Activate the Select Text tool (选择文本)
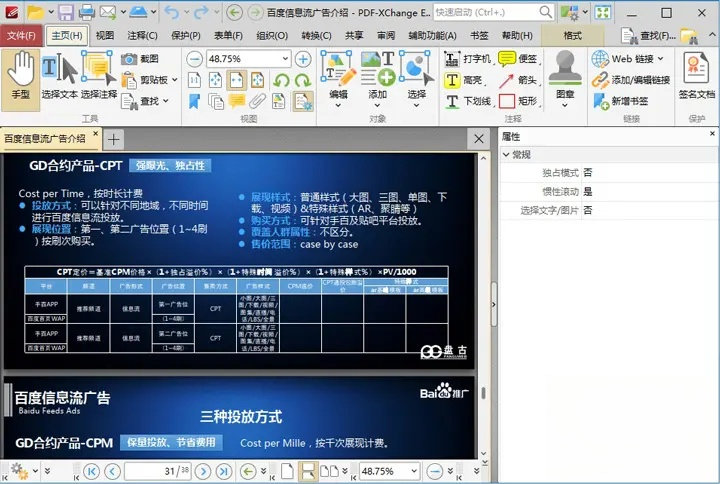This screenshot has width=720, height=484. (60, 77)
